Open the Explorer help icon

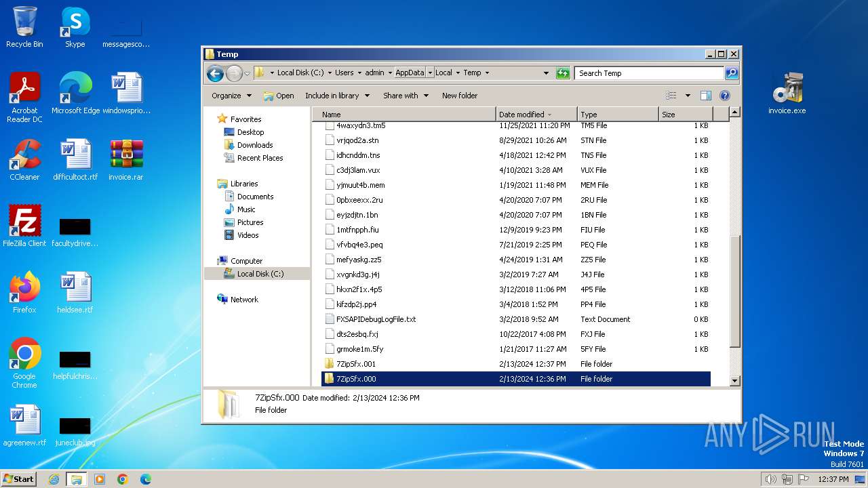pyautogui.click(x=724, y=96)
